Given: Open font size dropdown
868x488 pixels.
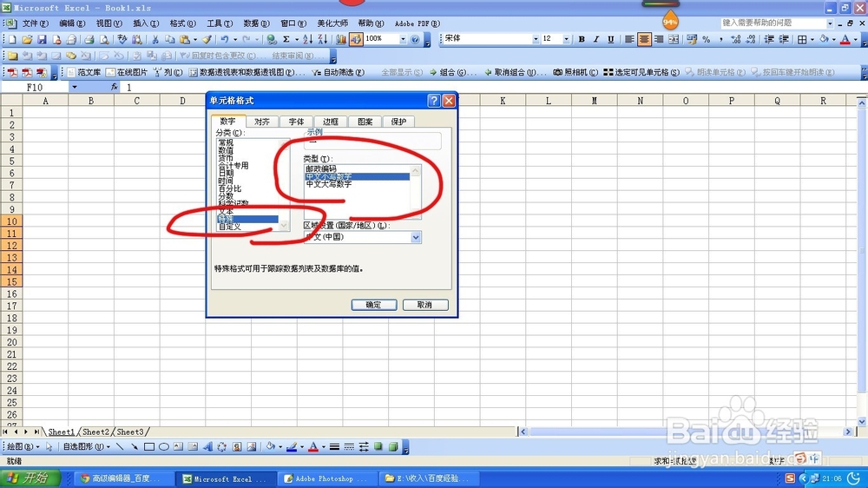Looking at the screenshot, I should pos(566,39).
